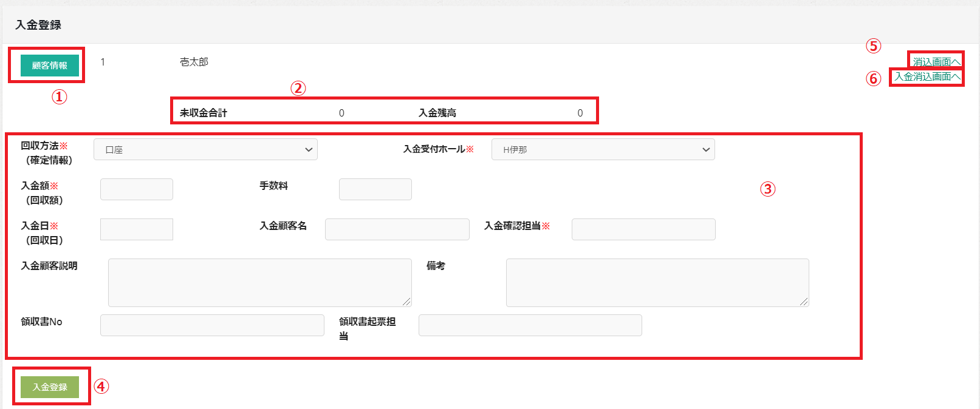
Task: Focus the 入金額 (回収額) input field
Action: tap(137, 189)
